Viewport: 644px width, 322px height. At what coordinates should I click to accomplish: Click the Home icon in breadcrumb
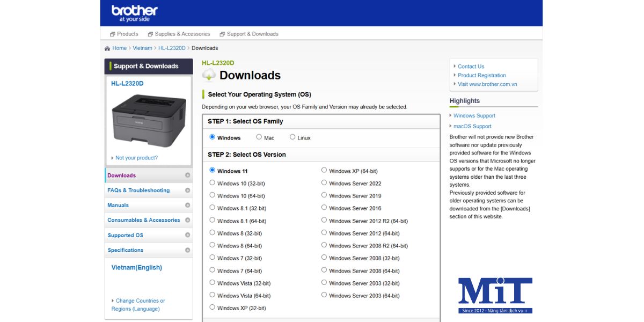pos(107,48)
